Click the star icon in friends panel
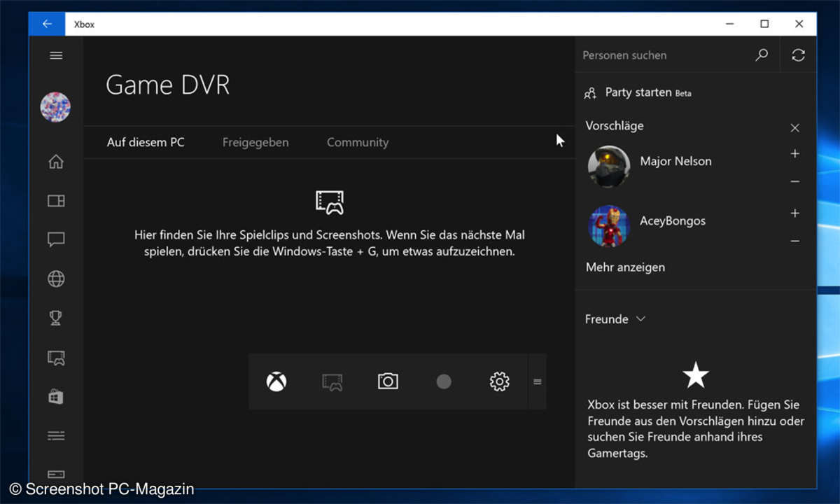Viewport: 840px width, 504px height. click(696, 376)
